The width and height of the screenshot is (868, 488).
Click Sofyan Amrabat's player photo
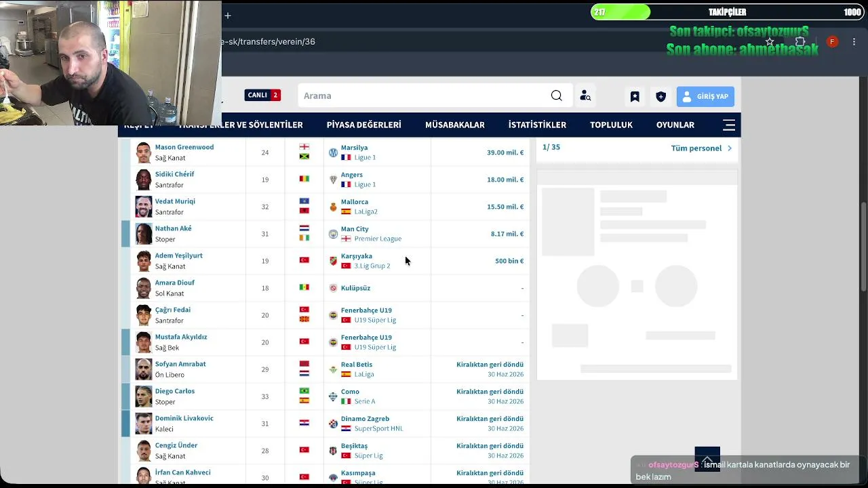[143, 369]
